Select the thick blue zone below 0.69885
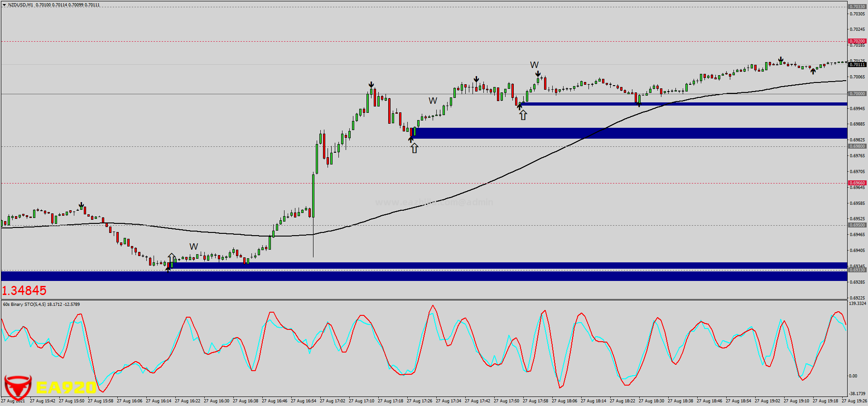868x406 pixels. 630,133
